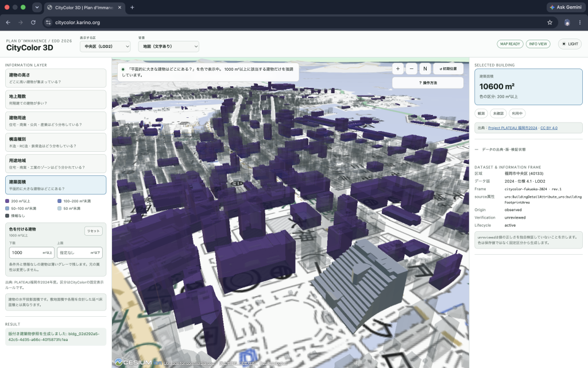
Task: Click the 10600 m² selected building card
Action: [528, 87]
